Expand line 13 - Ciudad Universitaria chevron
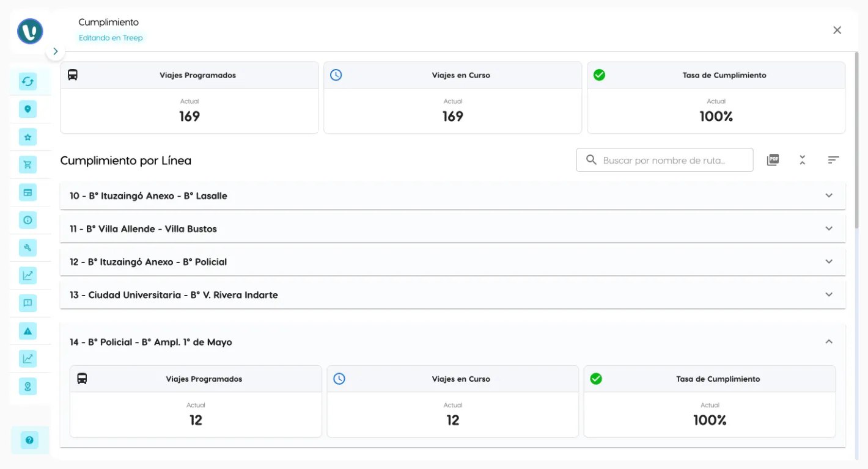Image resolution: width=868 pixels, height=469 pixels. point(829,295)
